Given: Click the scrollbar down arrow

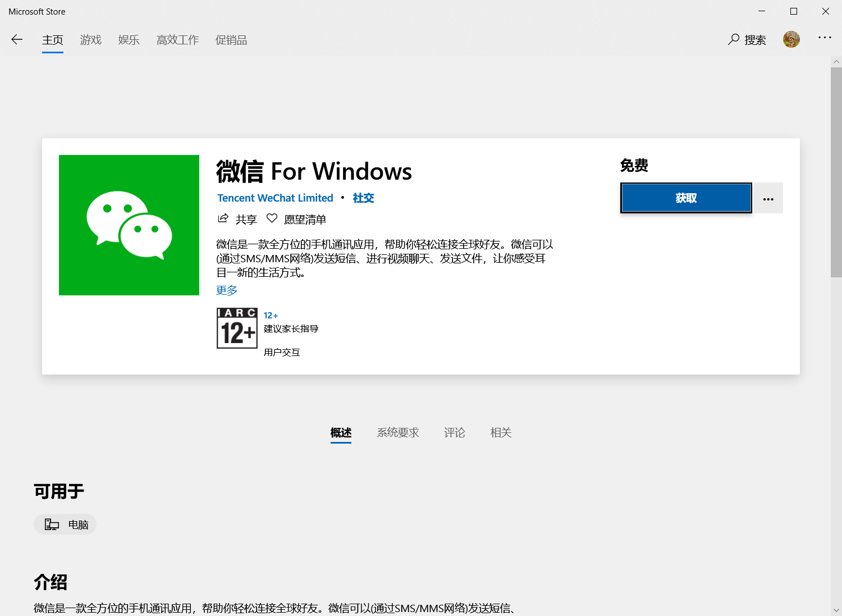Looking at the screenshot, I should click(836, 610).
